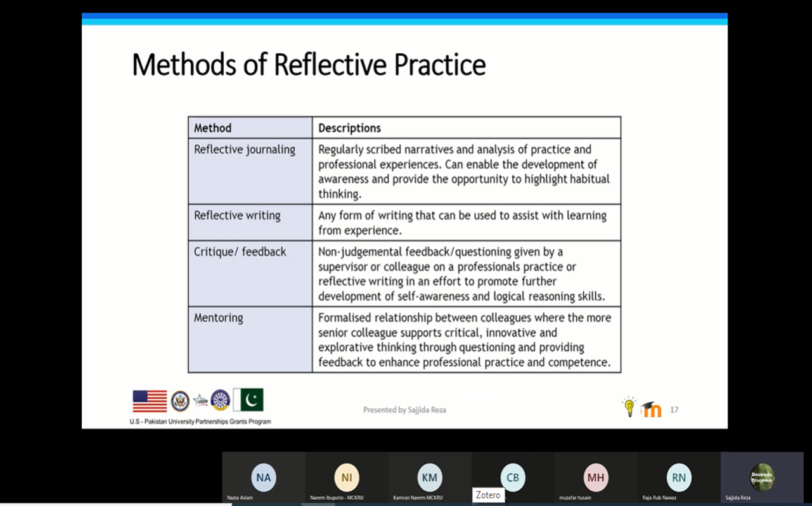Click the description starting 'Any form of writing'

coord(467,223)
